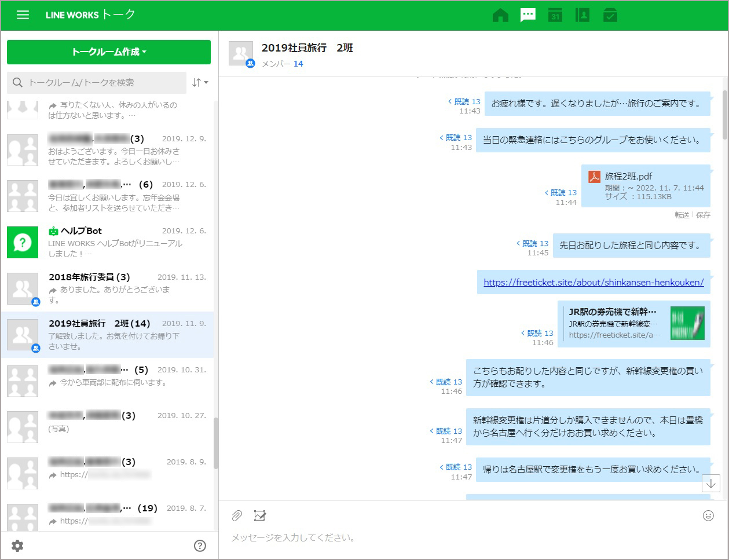Open the freeticket.site shinkansen link
729x560 pixels.
click(x=594, y=283)
